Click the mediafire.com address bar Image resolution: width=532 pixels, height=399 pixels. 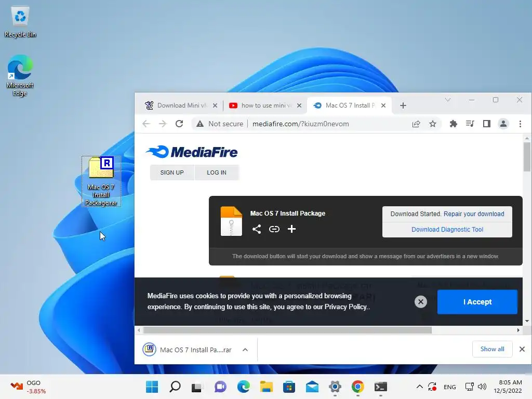point(301,124)
